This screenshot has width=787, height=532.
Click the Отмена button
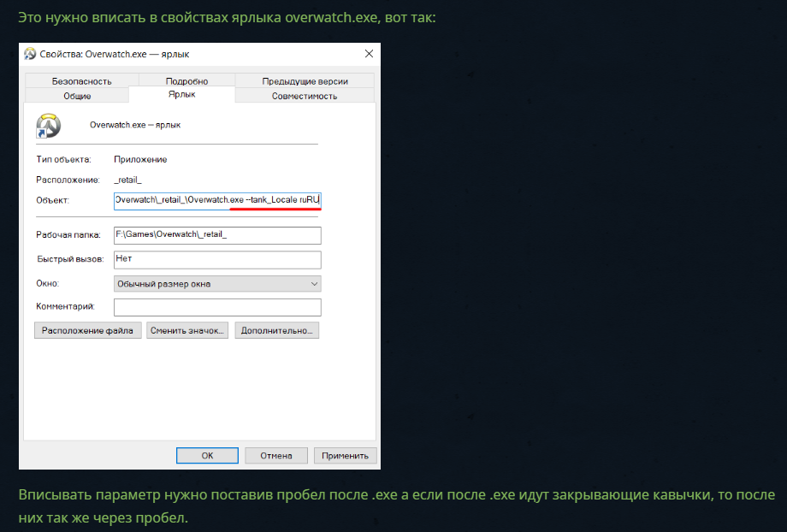click(276, 455)
